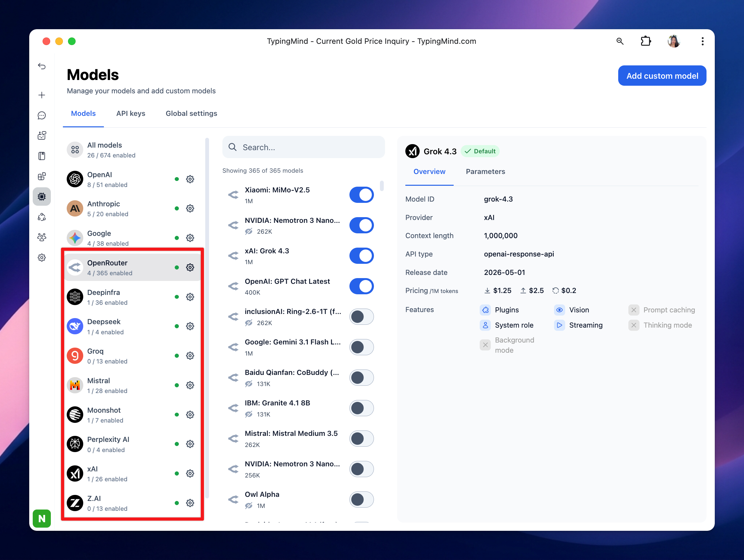Open Deepinfra provider settings gear
The height and width of the screenshot is (560, 744).
(190, 297)
